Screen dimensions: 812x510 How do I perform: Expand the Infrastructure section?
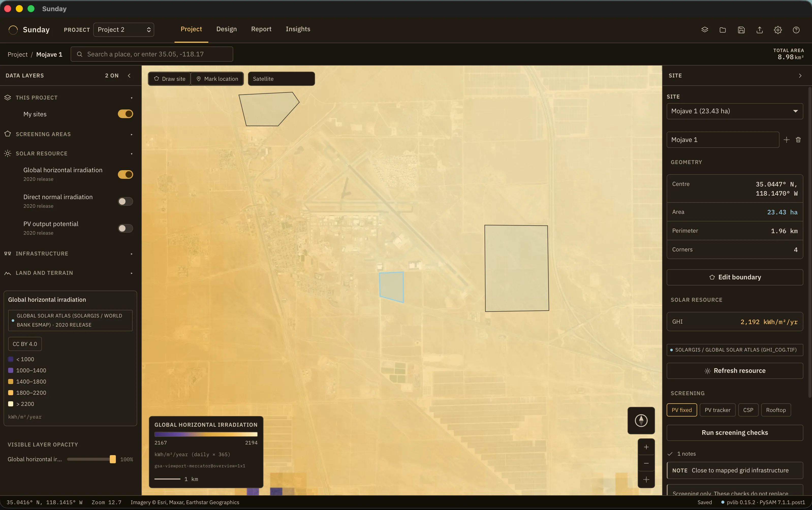pos(69,253)
